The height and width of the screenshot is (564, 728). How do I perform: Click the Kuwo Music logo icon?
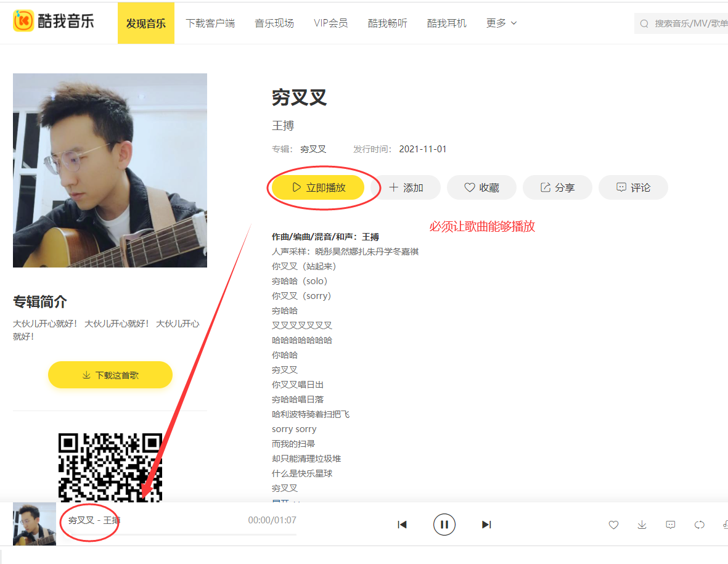click(x=23, y=21)
